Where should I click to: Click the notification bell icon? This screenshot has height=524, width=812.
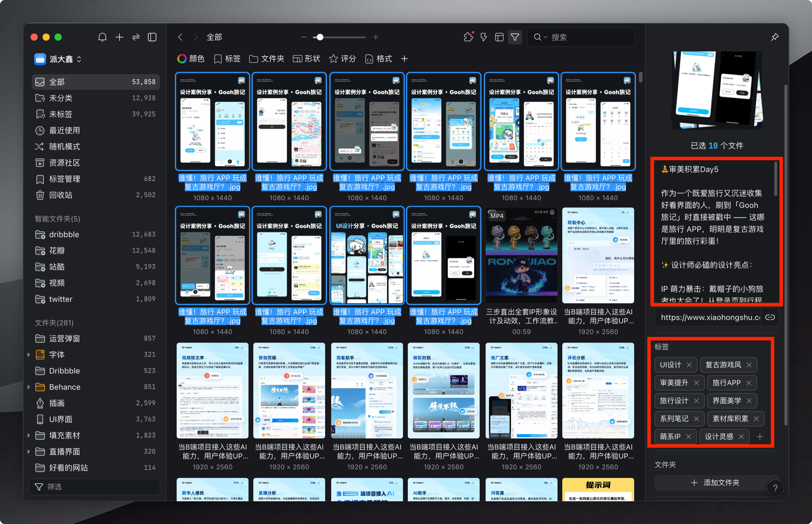102,37
